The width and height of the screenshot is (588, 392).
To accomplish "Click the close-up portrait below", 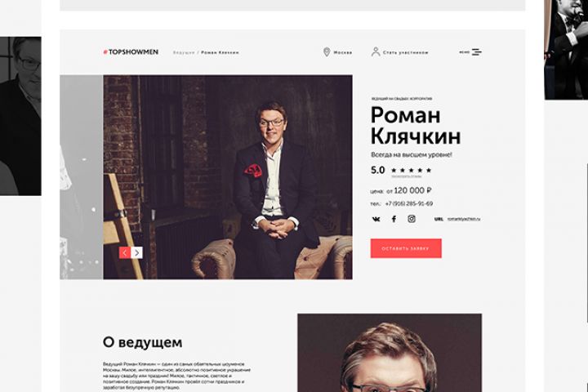I will [390, 353].
